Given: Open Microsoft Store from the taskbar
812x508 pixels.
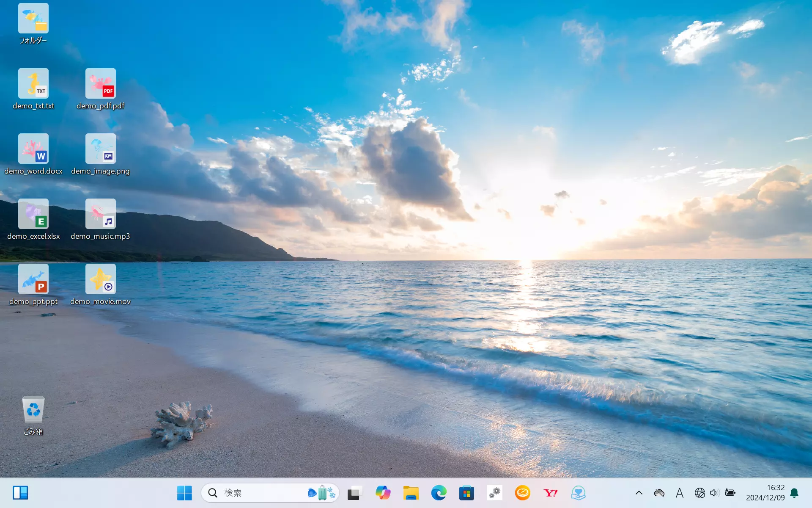Looking at the screenshot, I should point(466,493).
